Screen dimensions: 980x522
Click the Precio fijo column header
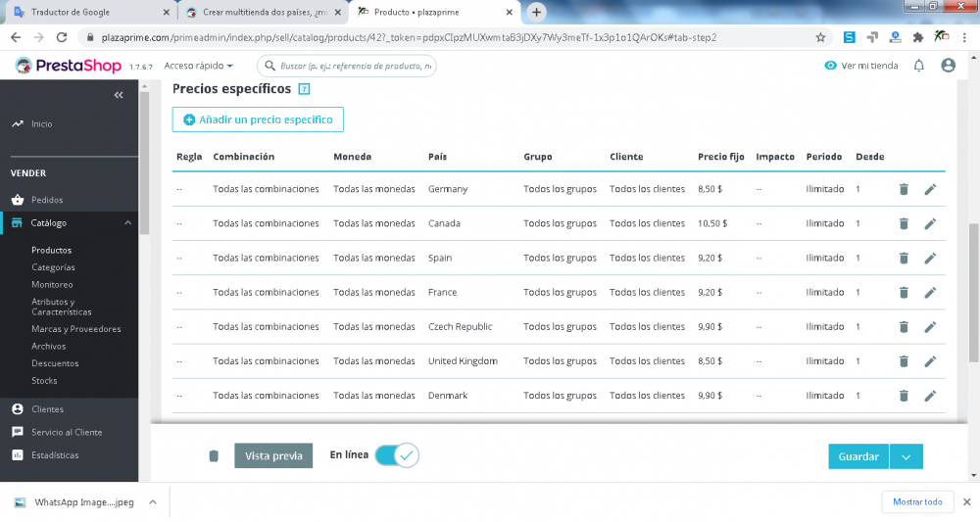click(720, 157)
